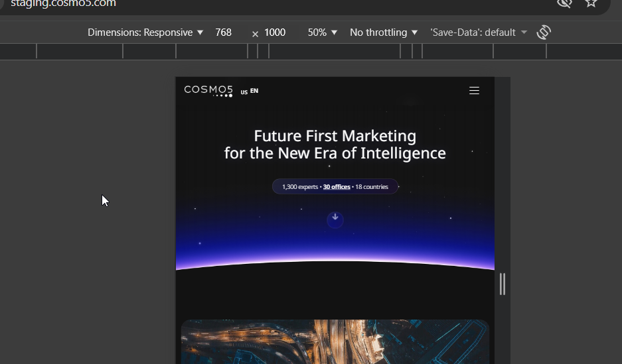The height and width of the screenshot is (364, 622).
Task: Expand the 'Save-Data': default dropdown
Action: (479, 32)
